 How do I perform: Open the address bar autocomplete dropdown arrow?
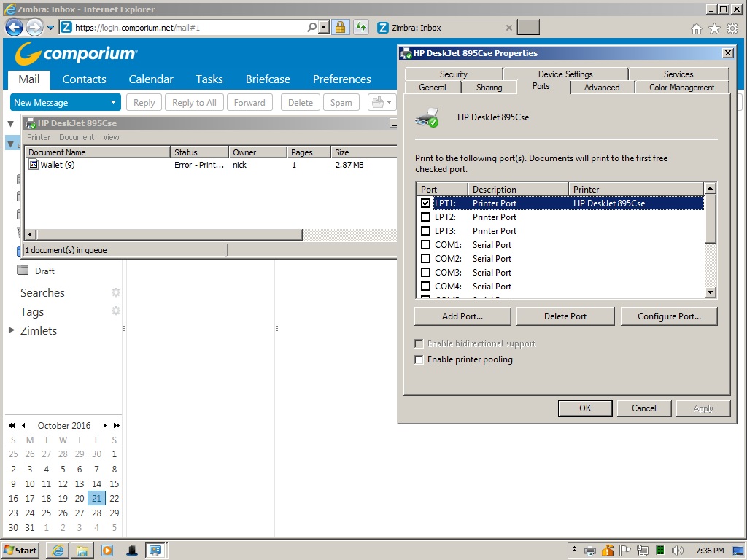tap(324, 27)
